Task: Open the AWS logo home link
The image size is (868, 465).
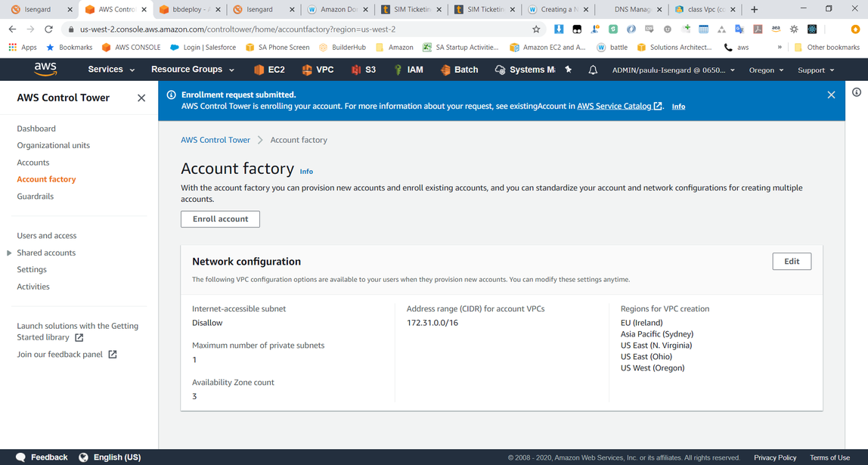Action: [45, 70]
